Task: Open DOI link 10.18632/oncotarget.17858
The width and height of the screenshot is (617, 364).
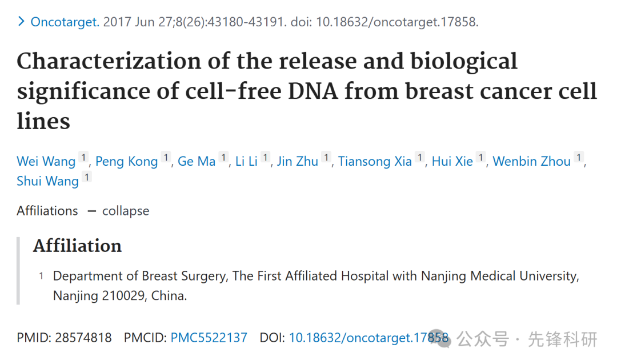Action: 368,338
